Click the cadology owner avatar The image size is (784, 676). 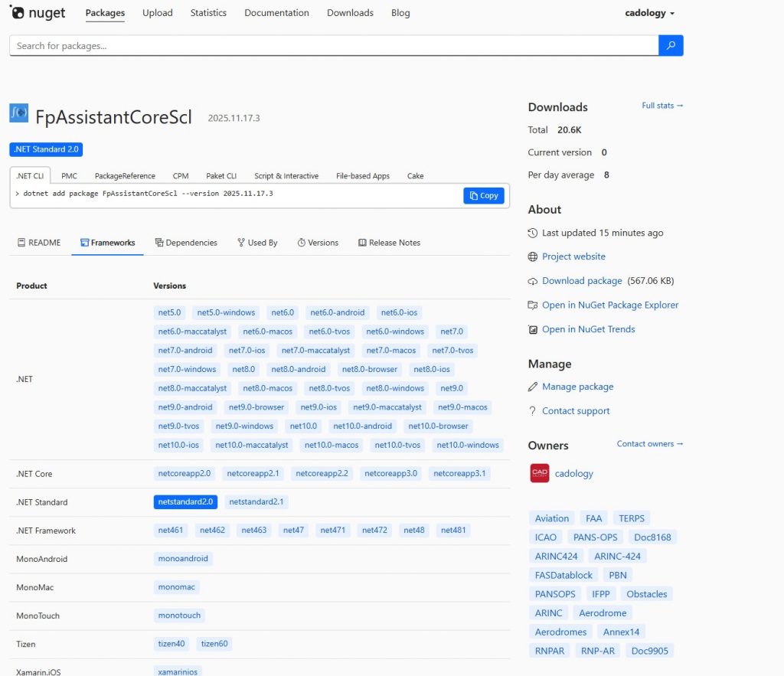[x=540, y=473]
